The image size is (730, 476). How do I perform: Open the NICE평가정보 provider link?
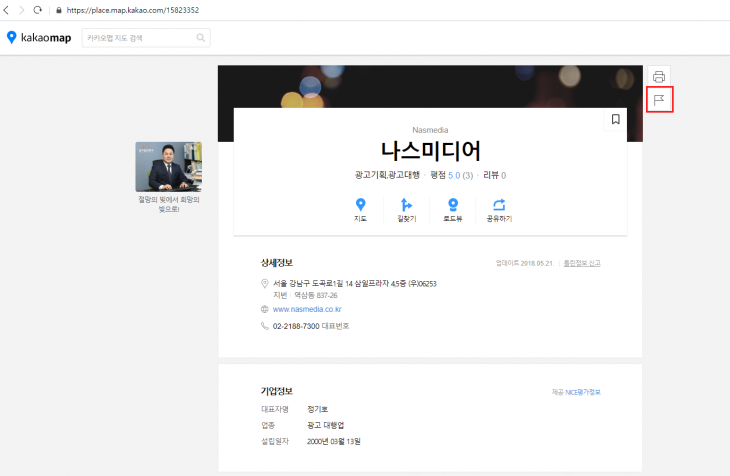pos(576,391)
